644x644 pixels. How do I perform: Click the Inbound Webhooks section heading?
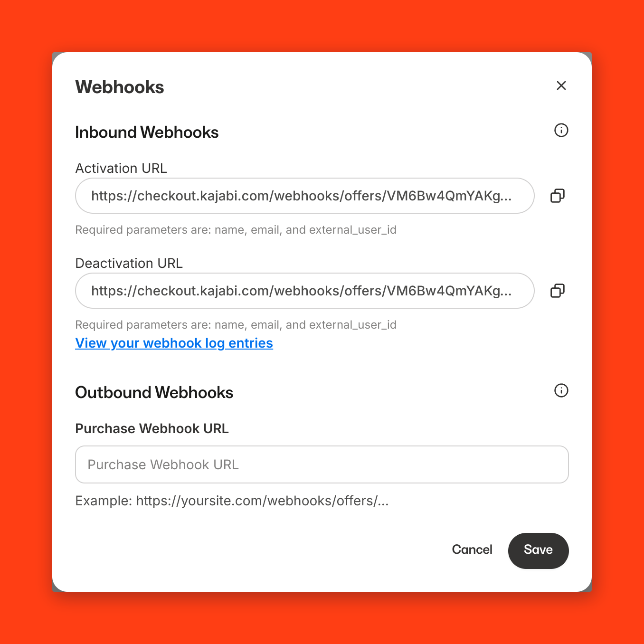pyautogui.click(x=147, y=132)
